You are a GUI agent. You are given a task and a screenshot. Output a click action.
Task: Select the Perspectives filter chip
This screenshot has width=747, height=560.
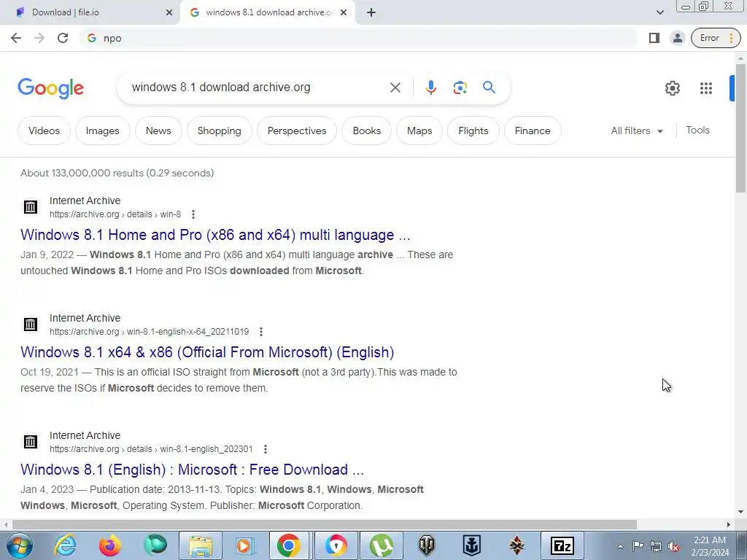[297, 131]
